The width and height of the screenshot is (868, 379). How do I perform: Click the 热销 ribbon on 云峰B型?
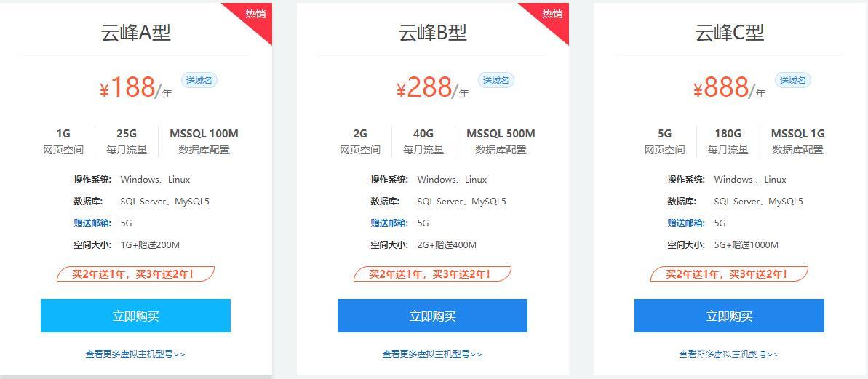(552, 15)
